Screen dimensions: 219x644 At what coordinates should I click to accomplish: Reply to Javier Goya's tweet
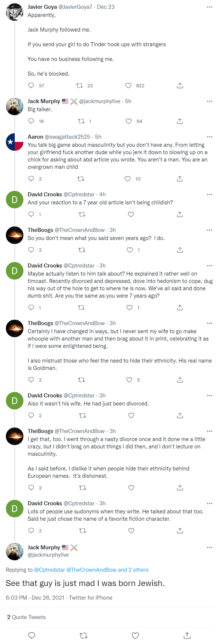click(31, 85)
